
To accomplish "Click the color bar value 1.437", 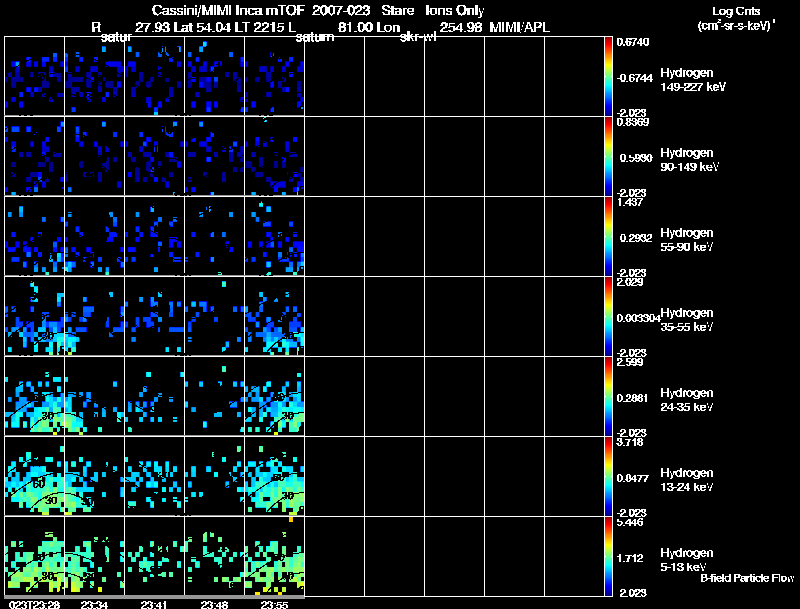I will [630, 202].
